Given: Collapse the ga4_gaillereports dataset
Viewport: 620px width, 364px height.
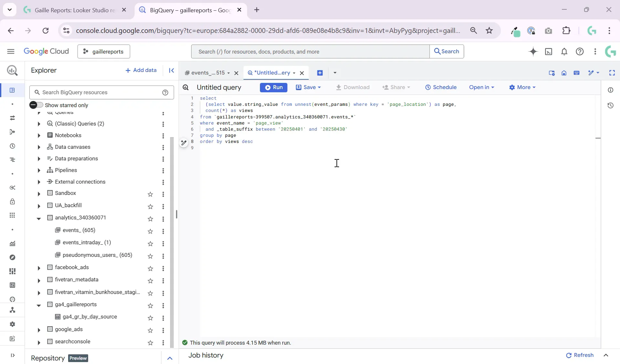Looking at the screenshot, I should point(39,305).
